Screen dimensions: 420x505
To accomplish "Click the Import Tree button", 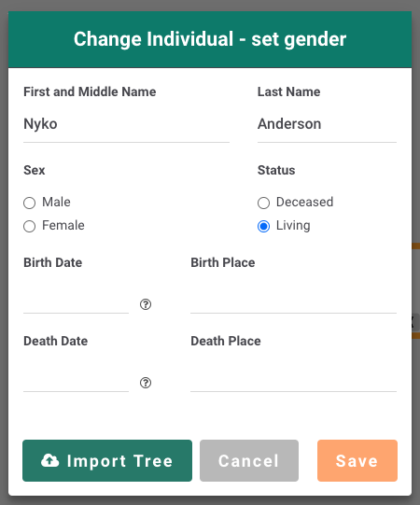I will click(107, 460).
